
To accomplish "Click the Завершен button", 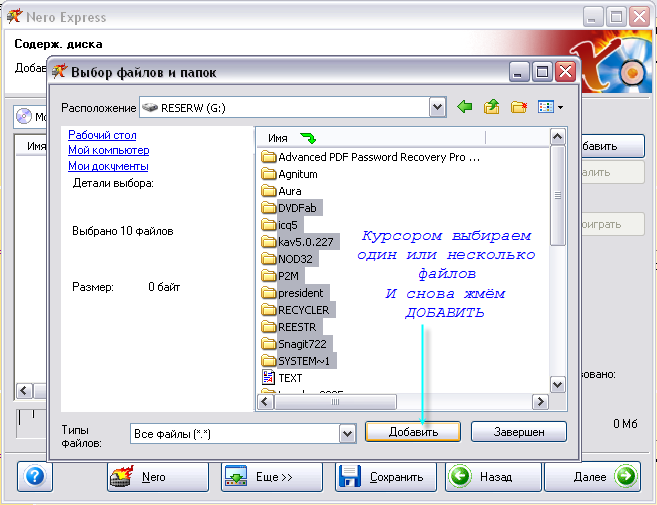I will (x=519, y=432).
